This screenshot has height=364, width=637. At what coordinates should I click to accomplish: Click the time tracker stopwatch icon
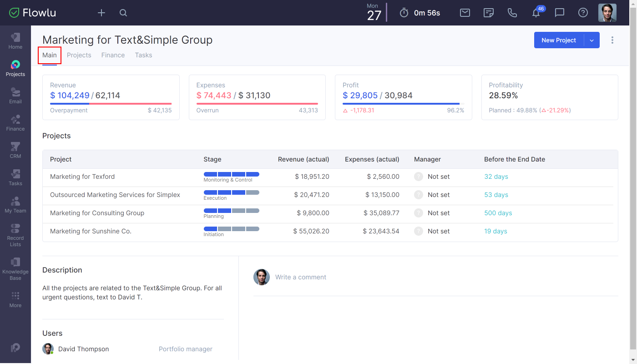point(404,13)
